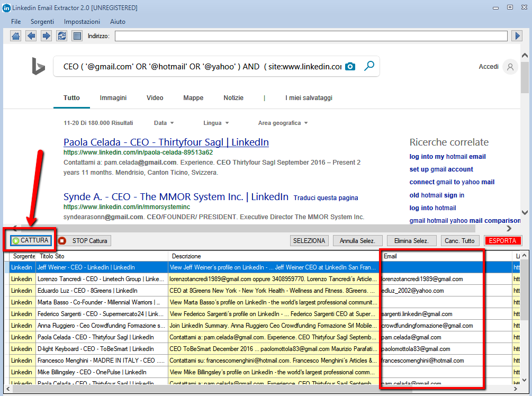532x396 pixels.
Task: Expand the Area geografica dropdown
Action: pos(283,123)
